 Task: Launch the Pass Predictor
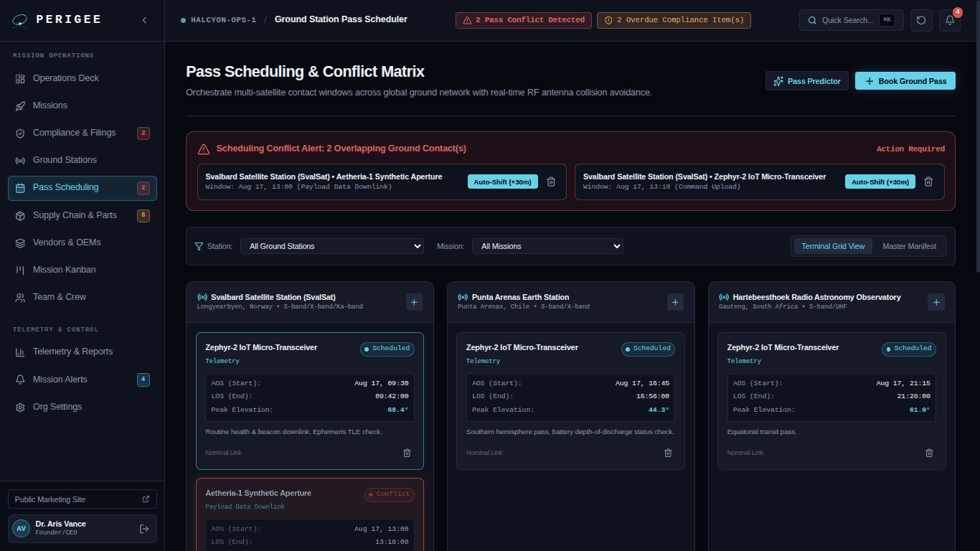[807, 81]
